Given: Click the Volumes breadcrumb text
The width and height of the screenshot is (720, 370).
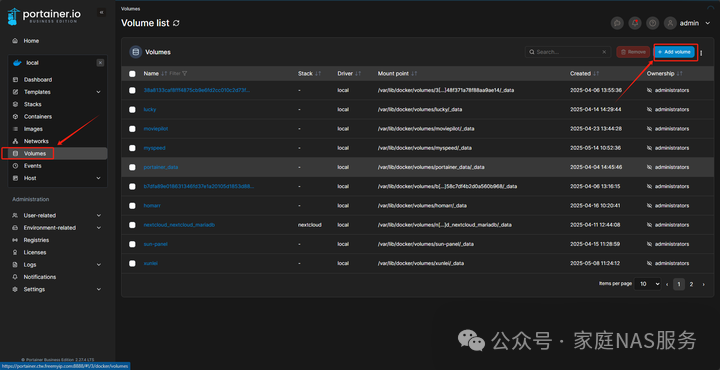Looking at the screenshot, I should 130,9.
